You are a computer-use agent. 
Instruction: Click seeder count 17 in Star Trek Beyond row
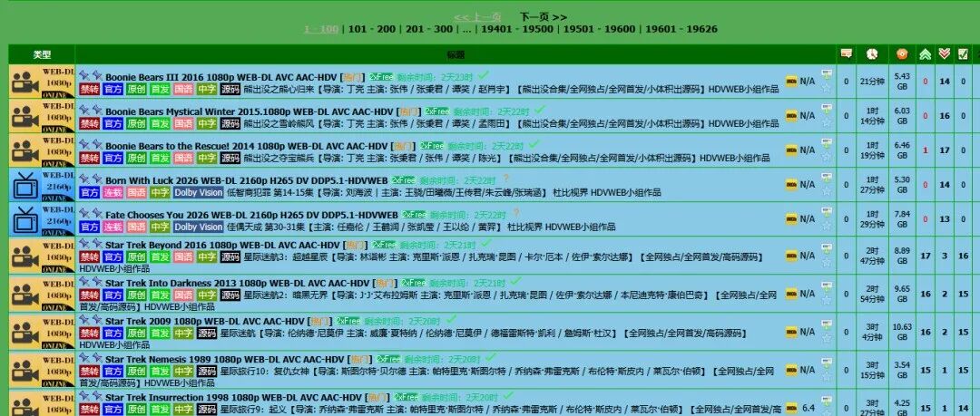[925, 256]
